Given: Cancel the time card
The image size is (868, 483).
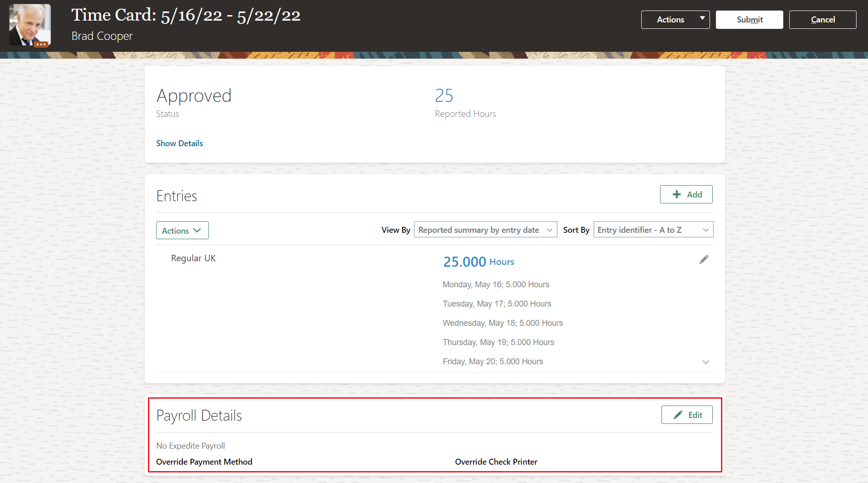Looking at the screenshot, I should click(x=822, y=19).
